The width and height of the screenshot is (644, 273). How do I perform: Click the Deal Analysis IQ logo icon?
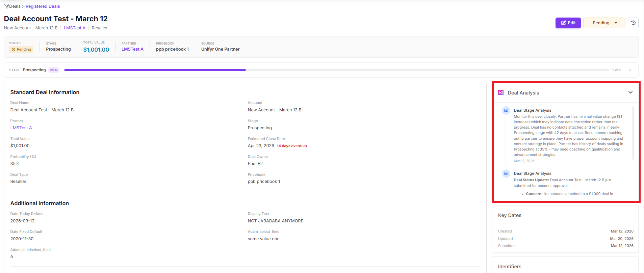(x=501, y=92)
